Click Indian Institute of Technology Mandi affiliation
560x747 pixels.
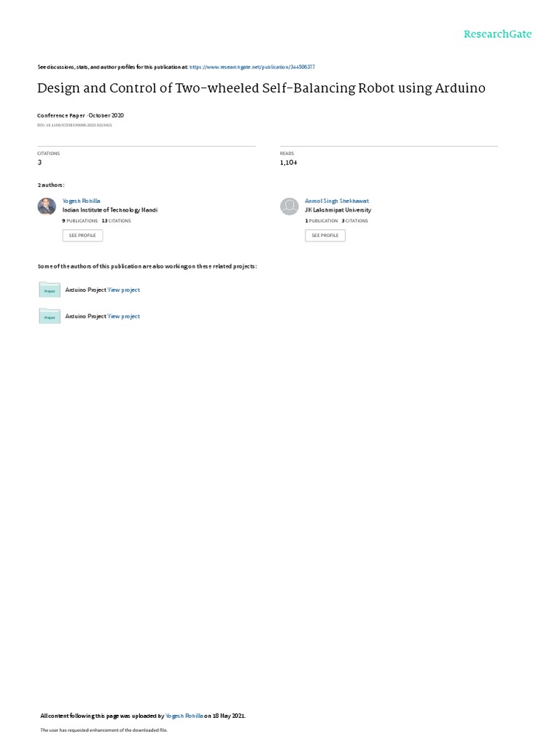tap(110, 210)
